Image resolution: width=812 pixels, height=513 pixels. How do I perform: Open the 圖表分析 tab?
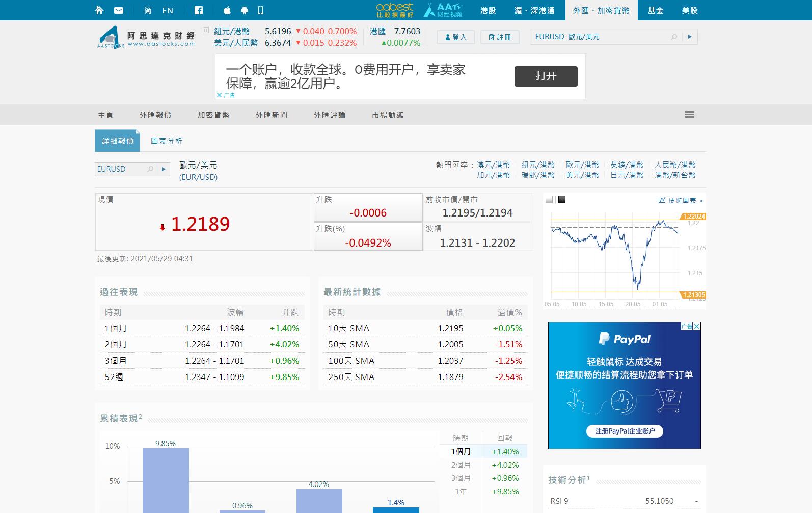[167, 141]
